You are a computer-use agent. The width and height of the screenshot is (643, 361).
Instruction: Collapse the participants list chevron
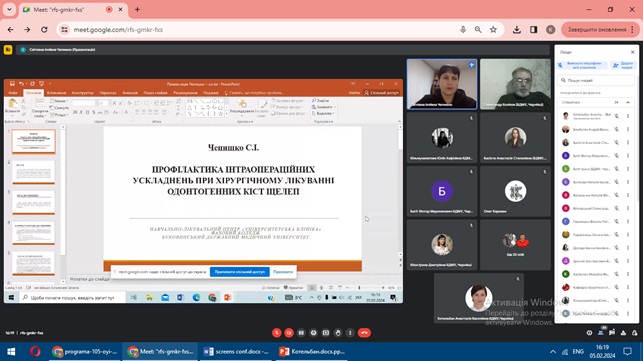pyautogui.click(x=628, y=102)
